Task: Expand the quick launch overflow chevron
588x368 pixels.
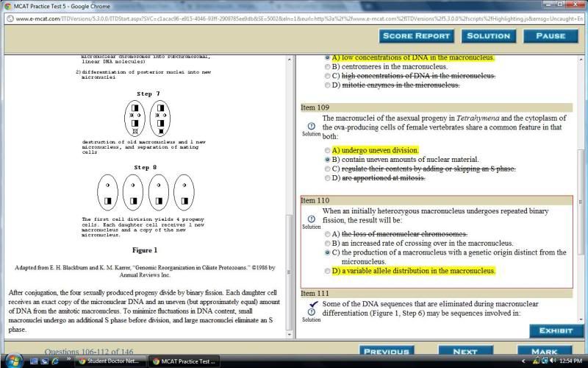Action: tap(68, 359)
